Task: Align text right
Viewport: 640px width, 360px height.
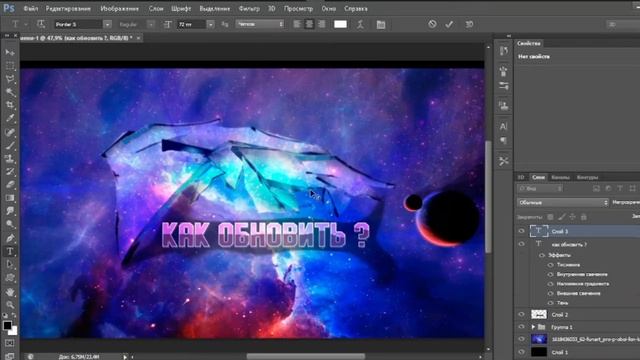Action: pyautogui.click(x=322, y=24)
